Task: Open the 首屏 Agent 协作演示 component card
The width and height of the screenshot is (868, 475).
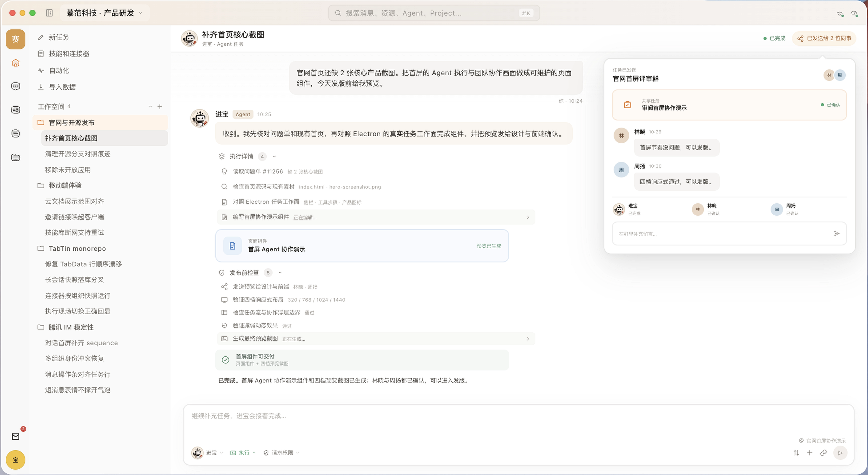Action: coord(362,246)
